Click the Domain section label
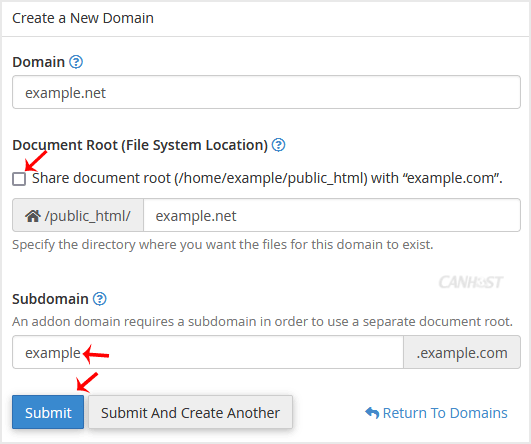This screenshot has width=531, height=444. [39, 62]
